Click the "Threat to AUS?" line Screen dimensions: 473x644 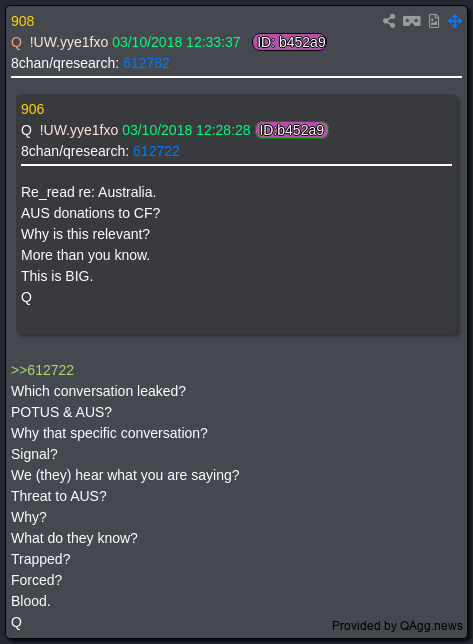click(x=59, y=496)
